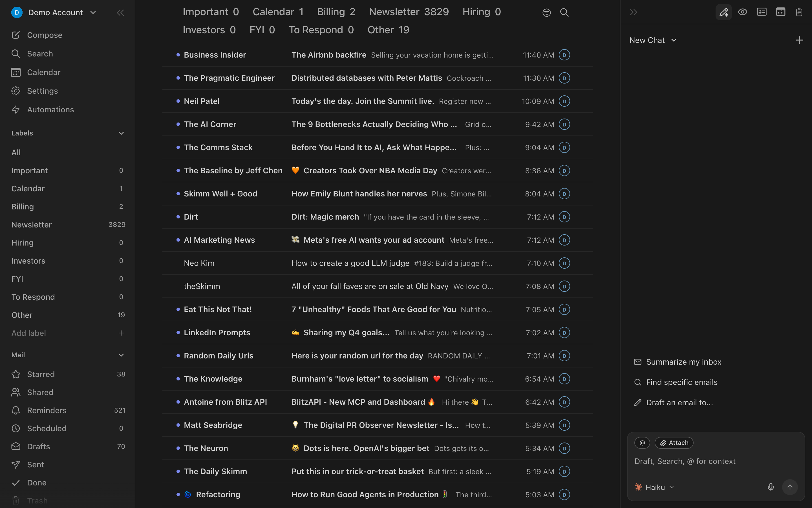Click the @ mention button in chat box
812x508 pixels.
[642, 443]
